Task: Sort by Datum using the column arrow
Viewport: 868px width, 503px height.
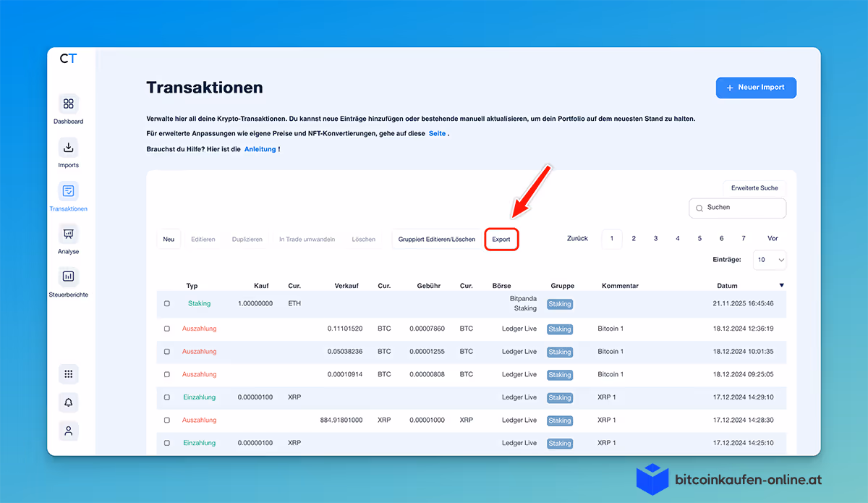Action: click(781, 285)
